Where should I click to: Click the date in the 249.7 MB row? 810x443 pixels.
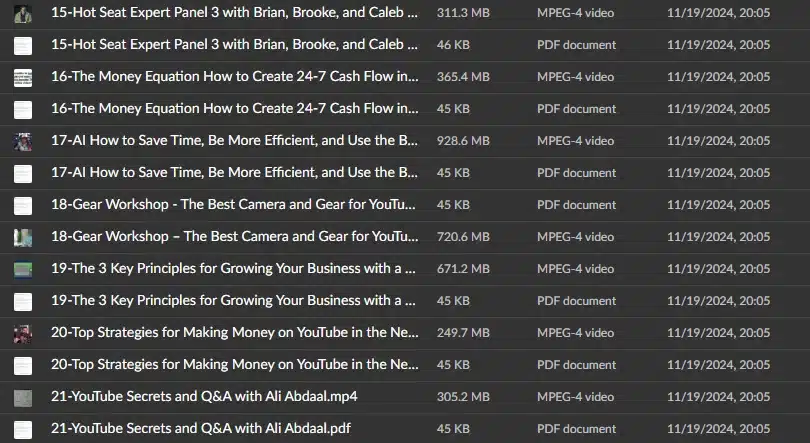pyautogui.click(x=719, y=333)
